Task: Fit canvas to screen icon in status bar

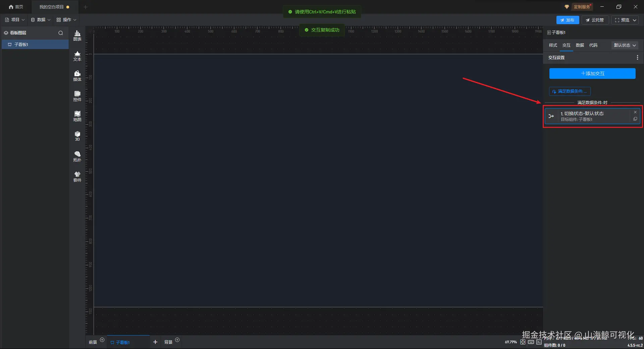Action: tap(523, 342)
